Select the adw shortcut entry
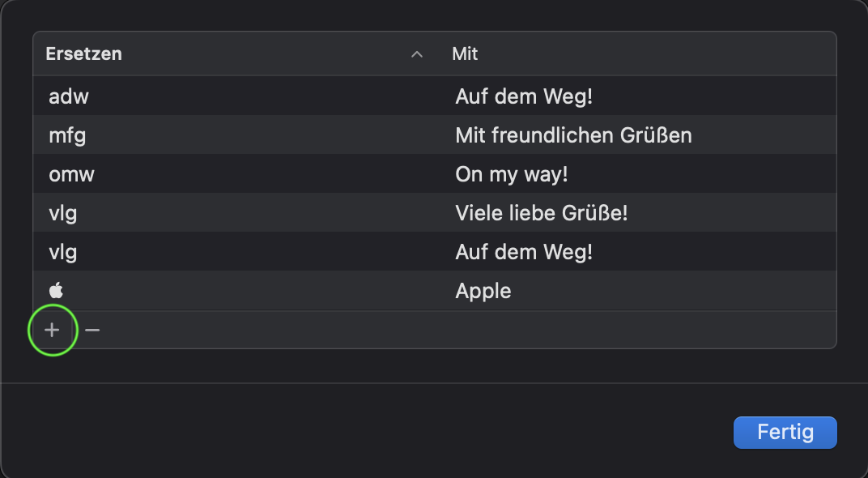 coord(69,97)
